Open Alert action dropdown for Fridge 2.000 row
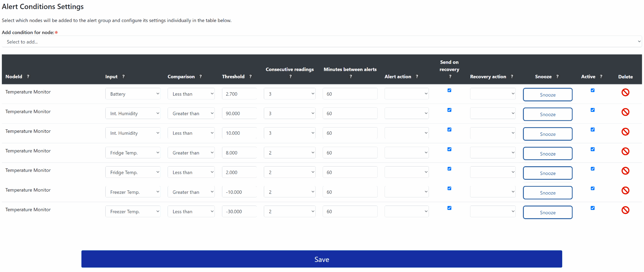The image size is (644, 272). [x=407, y=172]
